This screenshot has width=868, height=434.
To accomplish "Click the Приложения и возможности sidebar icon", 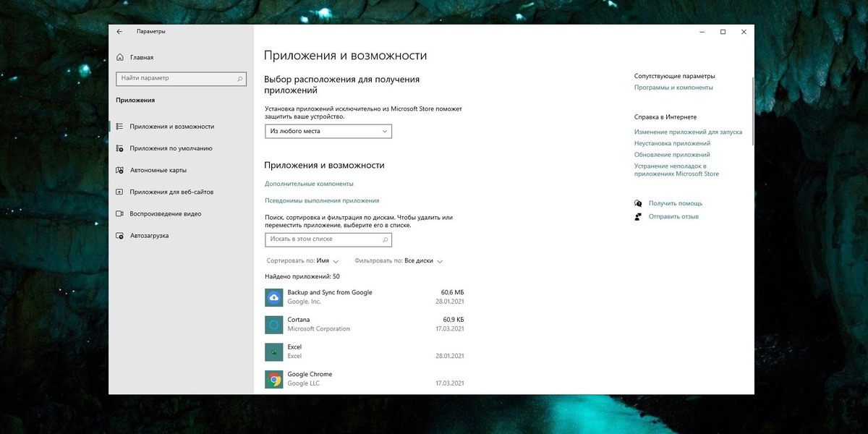I will coord(119,127).
